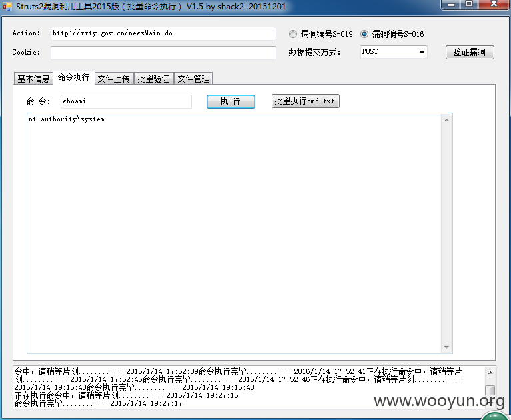
Task: Minimize the Struts2 tool window
Action: [451, 5]
